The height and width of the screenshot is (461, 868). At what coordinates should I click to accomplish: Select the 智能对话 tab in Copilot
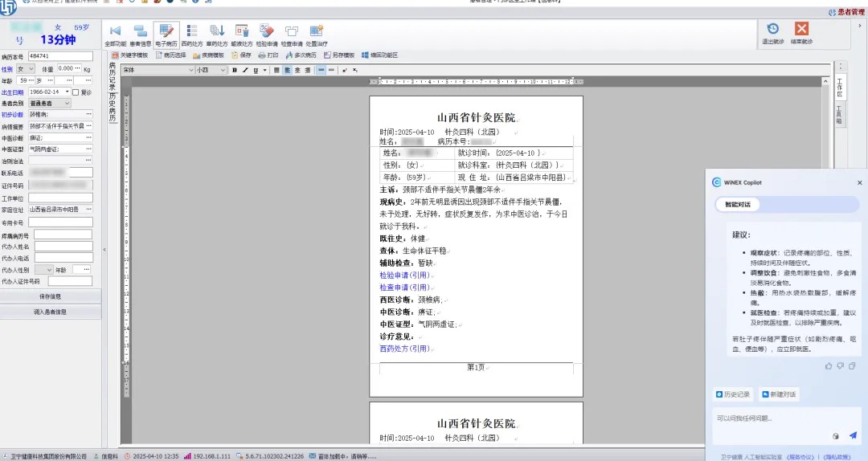pyautogui.click(x=737, y=205)
